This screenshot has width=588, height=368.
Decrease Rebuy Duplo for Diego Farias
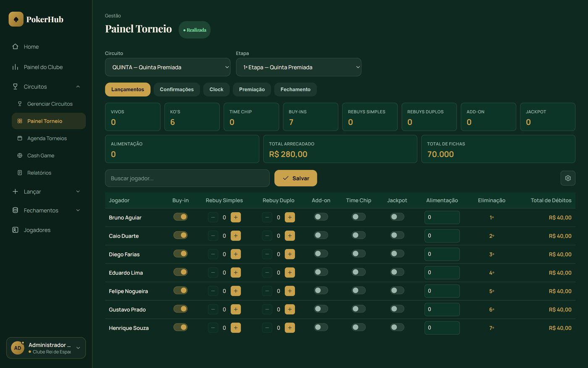pos(267,254)
